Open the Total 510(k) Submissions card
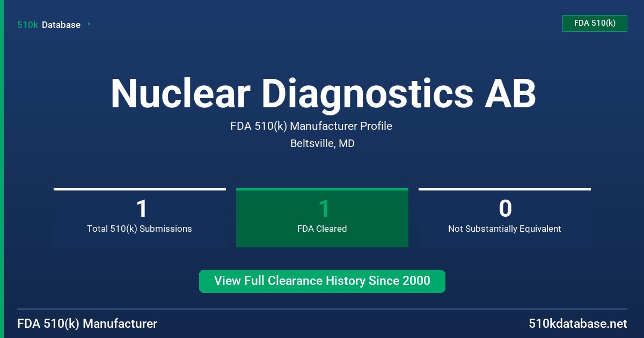The width and height of the screenshot is (644, 338). point(140,217)
